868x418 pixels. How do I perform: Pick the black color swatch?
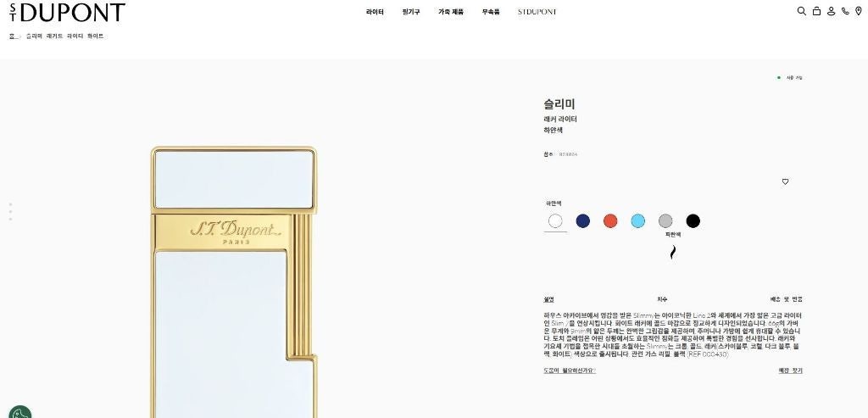(693, 221)
